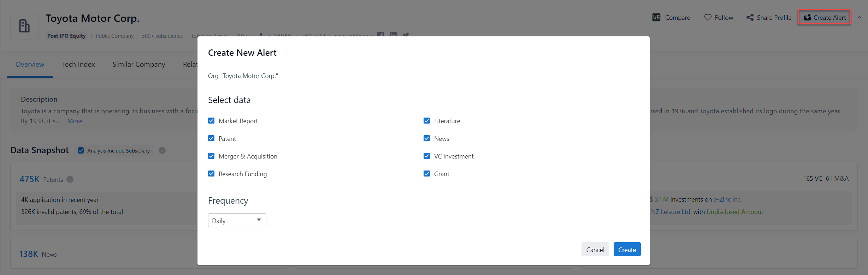Click info icon beside Analysis Include Subsidiary
This screenshot has width=868, height=275.
(x=162, y=150)
